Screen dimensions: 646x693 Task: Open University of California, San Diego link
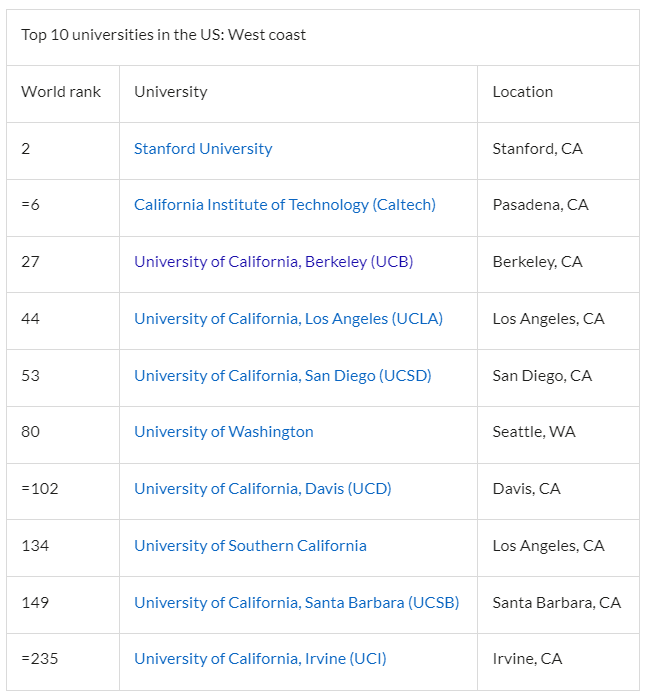(283, 376)
